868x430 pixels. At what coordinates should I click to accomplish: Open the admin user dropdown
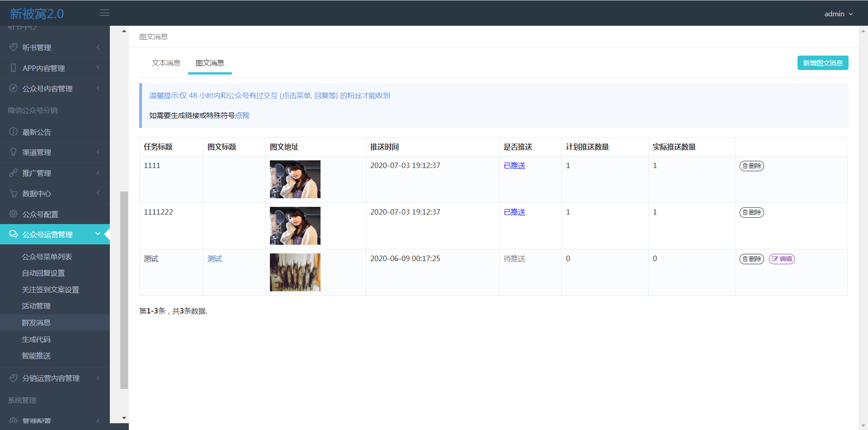[x=839, y=14]
